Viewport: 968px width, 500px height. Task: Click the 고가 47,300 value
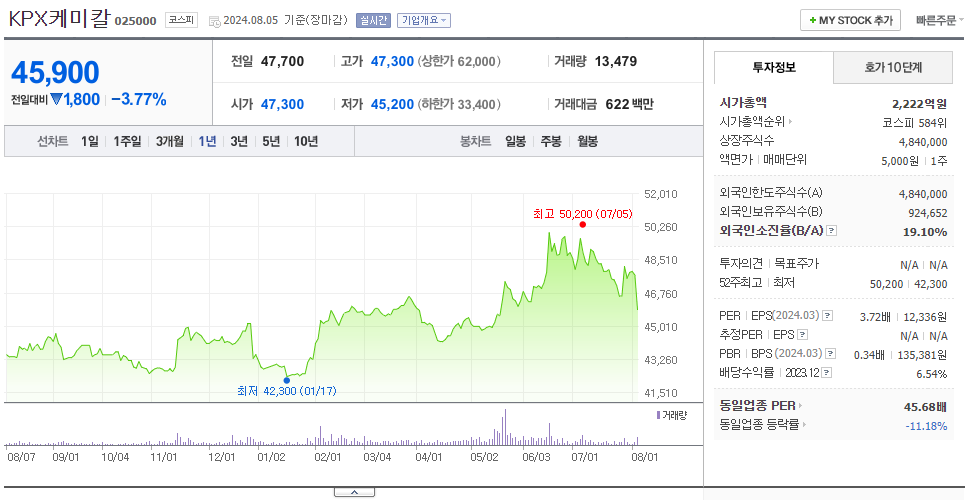pyautogui.click(x=392, y=62)
